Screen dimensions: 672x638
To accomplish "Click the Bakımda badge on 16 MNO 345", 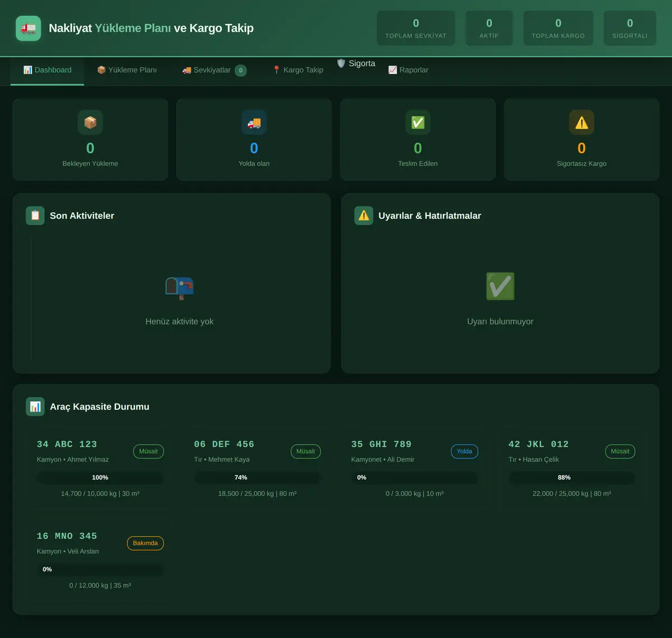I will [x=145, y=543].
